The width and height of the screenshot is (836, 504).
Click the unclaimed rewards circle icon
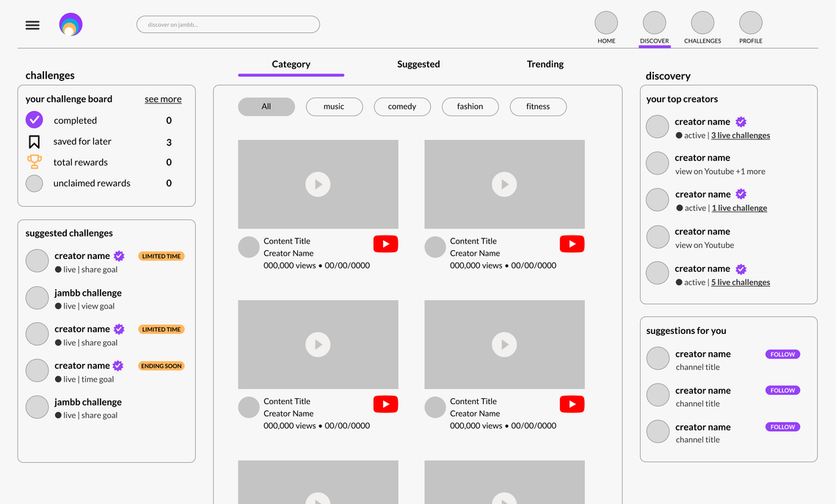click(34, 183)
